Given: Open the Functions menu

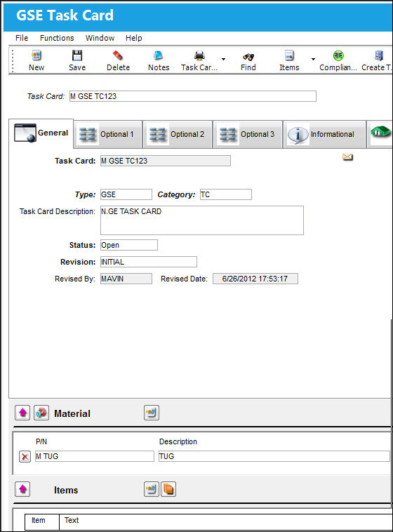Looking at the screenshot, I should tap(57, 38).
